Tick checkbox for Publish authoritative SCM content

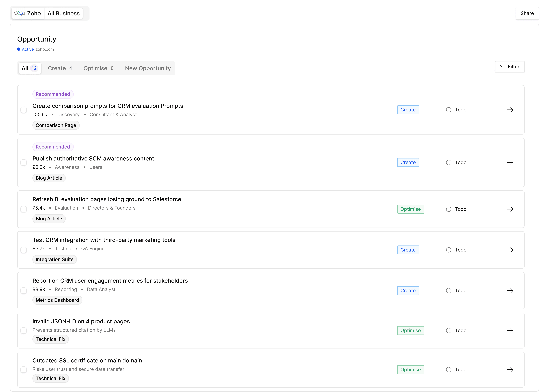pos(24,162)
